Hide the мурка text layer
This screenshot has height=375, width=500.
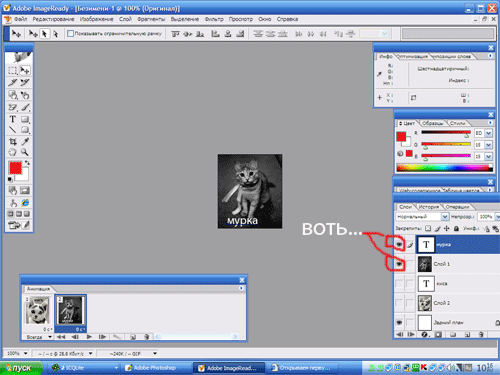pos(399,245)
